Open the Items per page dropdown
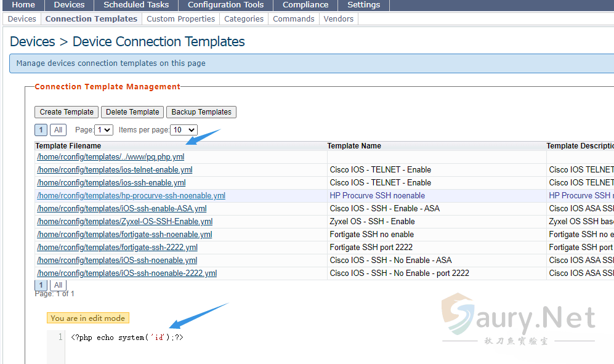 tap(184, 130)
